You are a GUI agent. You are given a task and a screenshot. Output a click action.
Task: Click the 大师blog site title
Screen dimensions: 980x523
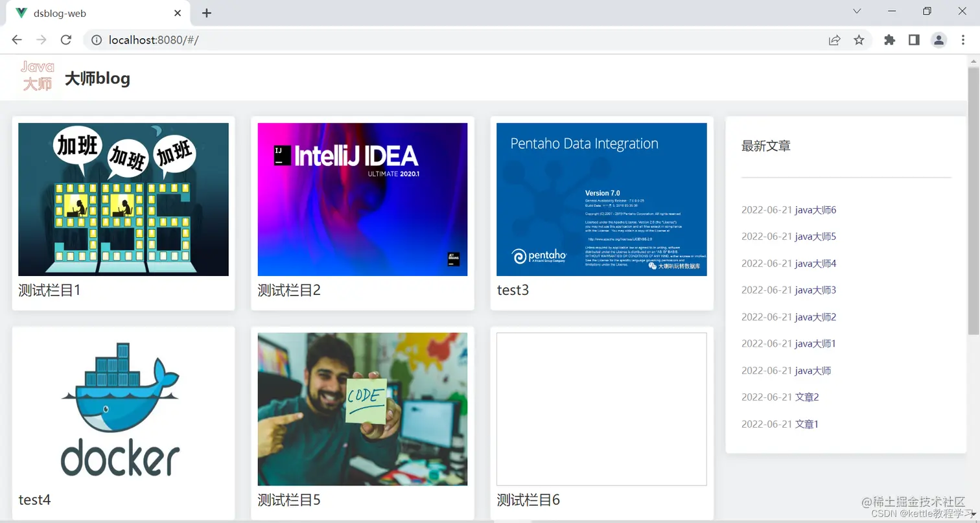[x=97, y=78]
